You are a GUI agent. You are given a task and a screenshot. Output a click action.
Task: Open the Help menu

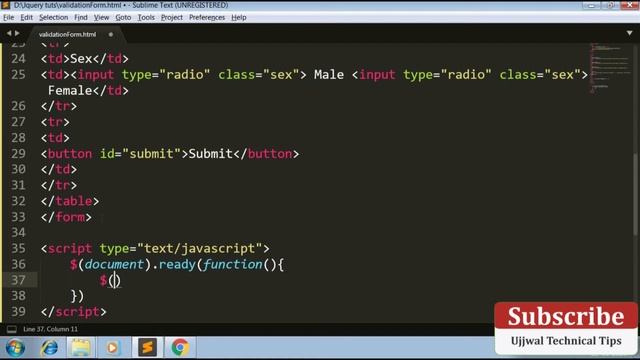tap(239, 18)
